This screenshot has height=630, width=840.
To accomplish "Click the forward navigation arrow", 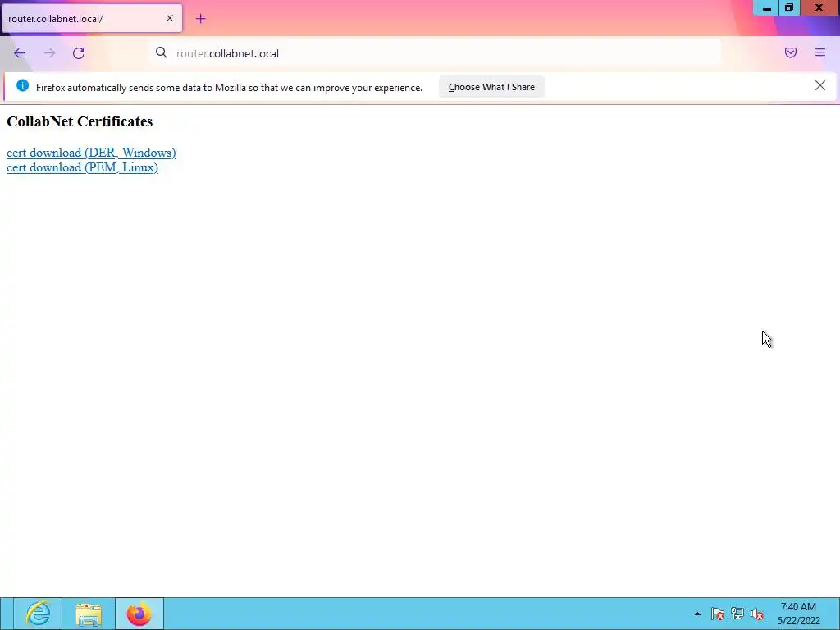I will (49, 53).
